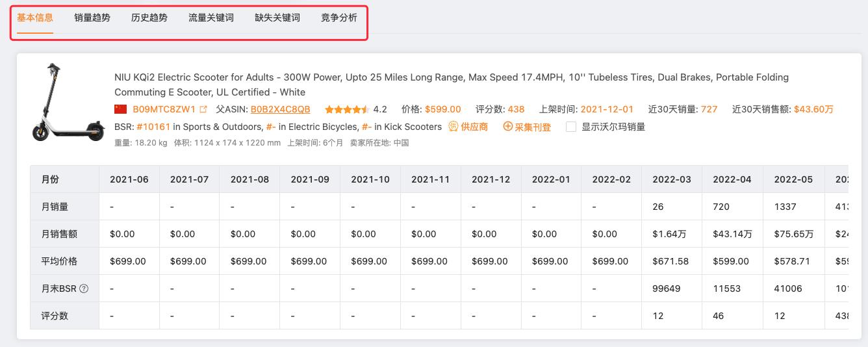Click the 2022-03 column header
868x347 pixels.
point(672,179)
